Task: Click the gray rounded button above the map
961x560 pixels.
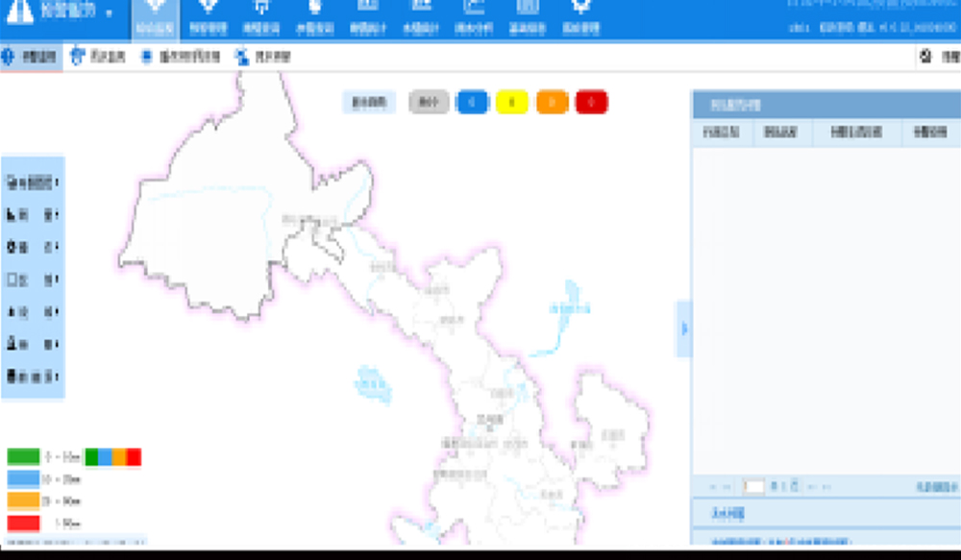Action: (x=429, y=103)
